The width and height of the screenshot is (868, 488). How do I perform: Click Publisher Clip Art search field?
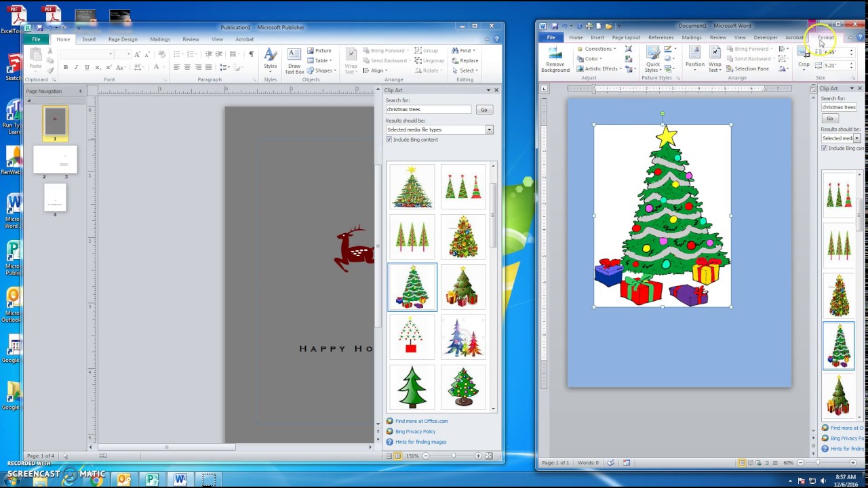click(x=429, y=109)
